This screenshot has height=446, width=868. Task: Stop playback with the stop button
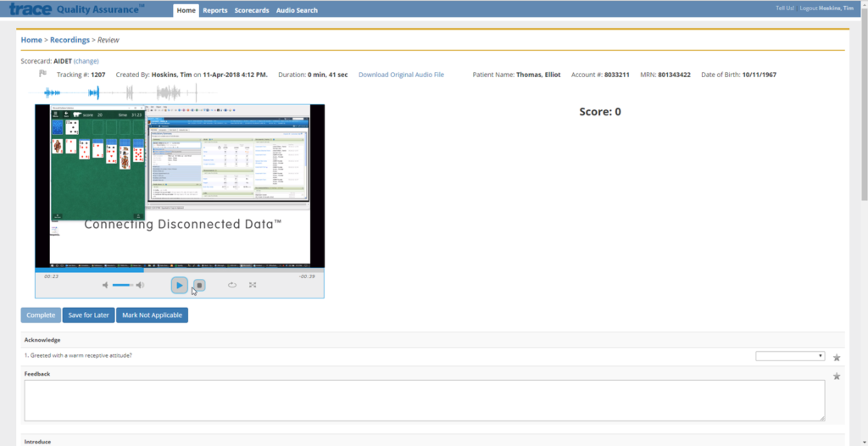pyautogui.click(x=200, y=285)
